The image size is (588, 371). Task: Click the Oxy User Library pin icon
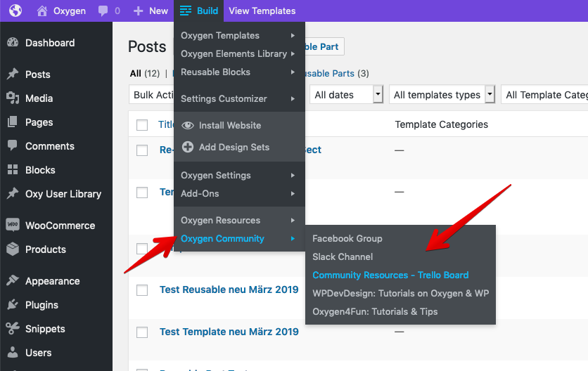pyautogui.click(x=13, y=194)
